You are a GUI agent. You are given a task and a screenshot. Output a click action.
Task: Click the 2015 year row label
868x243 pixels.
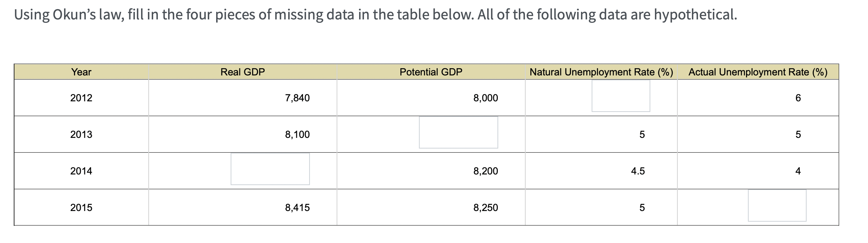(81, 208)
